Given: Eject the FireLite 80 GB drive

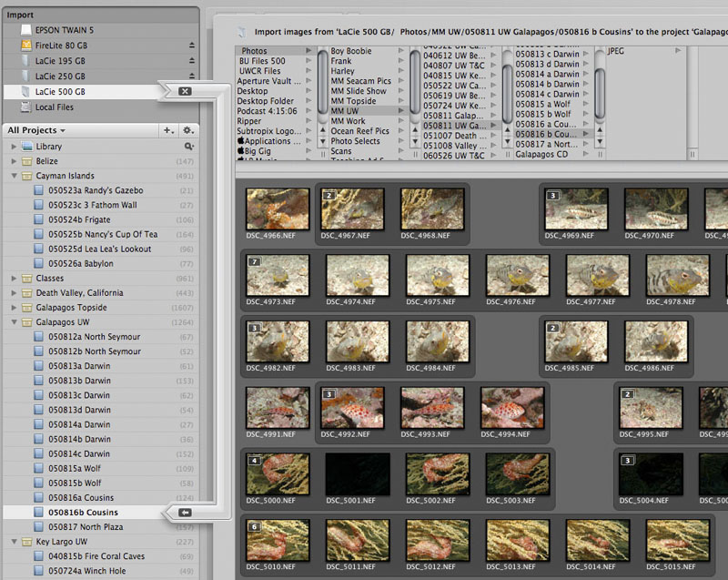Looking at the screenshot, I should (x=191, y=46).
